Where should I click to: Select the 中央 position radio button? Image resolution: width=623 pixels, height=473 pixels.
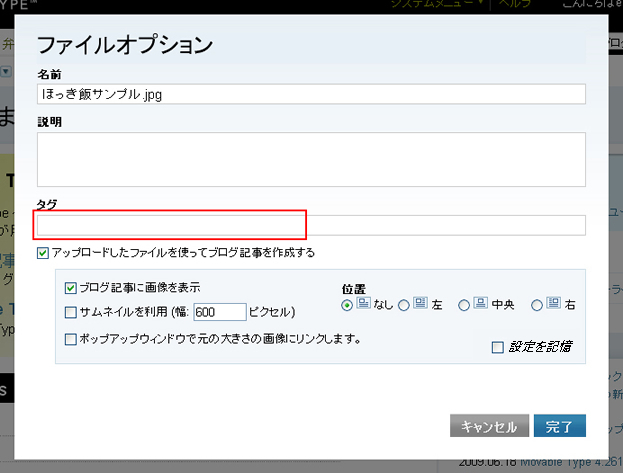[x=464, y=305]
